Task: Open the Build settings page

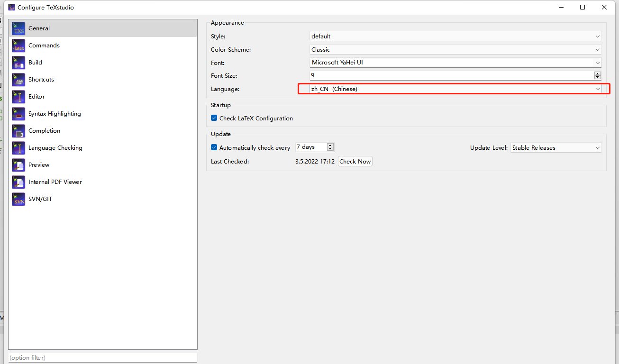Action: click(103, 63)
